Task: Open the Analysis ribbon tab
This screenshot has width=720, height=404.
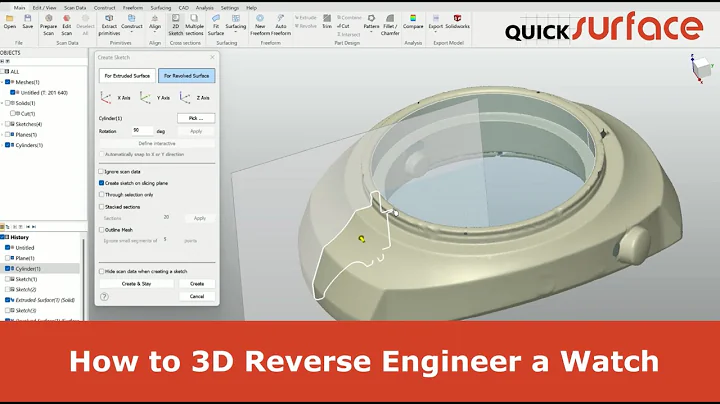Action: (x=204, y=8)
